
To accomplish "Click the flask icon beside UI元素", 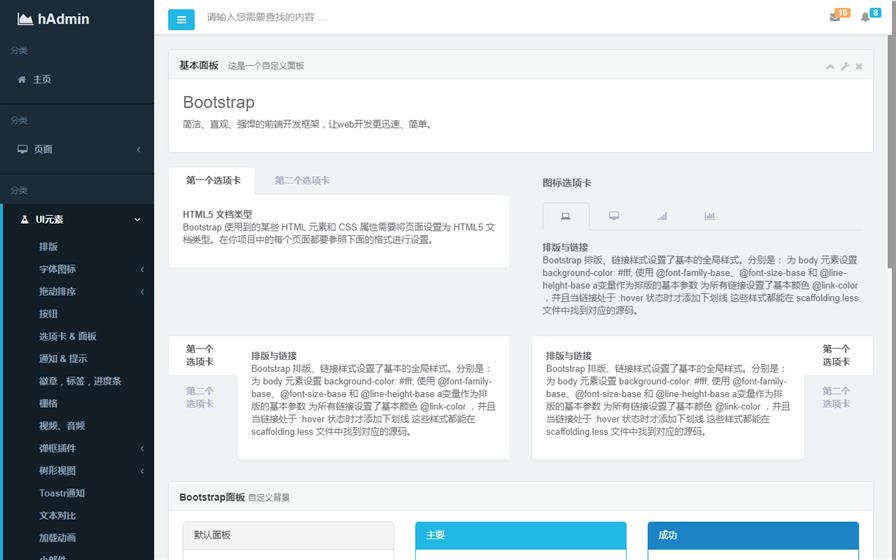I will (x=24, y=219).
